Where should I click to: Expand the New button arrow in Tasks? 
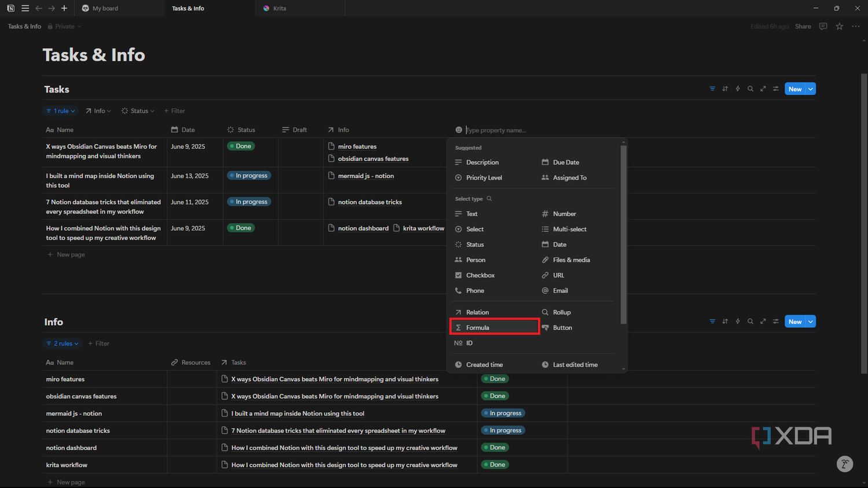click(811, 89)
